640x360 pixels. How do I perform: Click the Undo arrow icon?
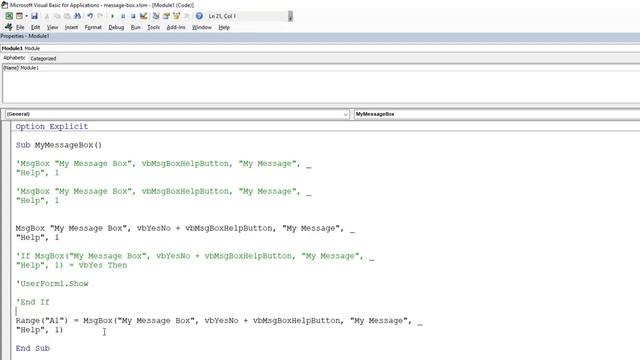pos(90,16)
